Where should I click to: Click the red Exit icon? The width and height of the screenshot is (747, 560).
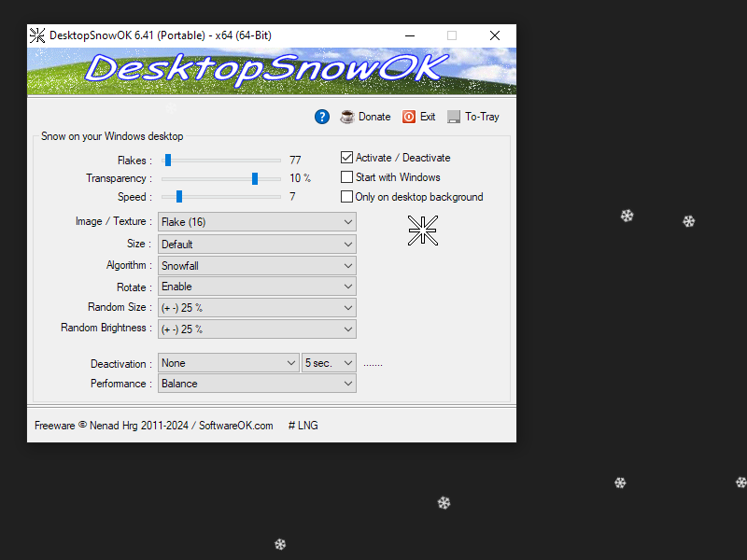[x=409, y=117]
